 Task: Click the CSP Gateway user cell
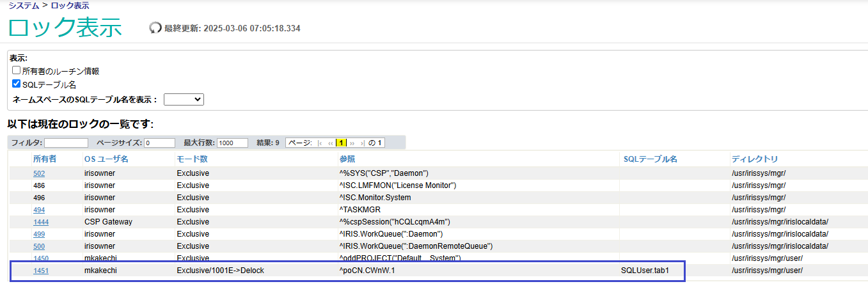[x=108, y=222]
